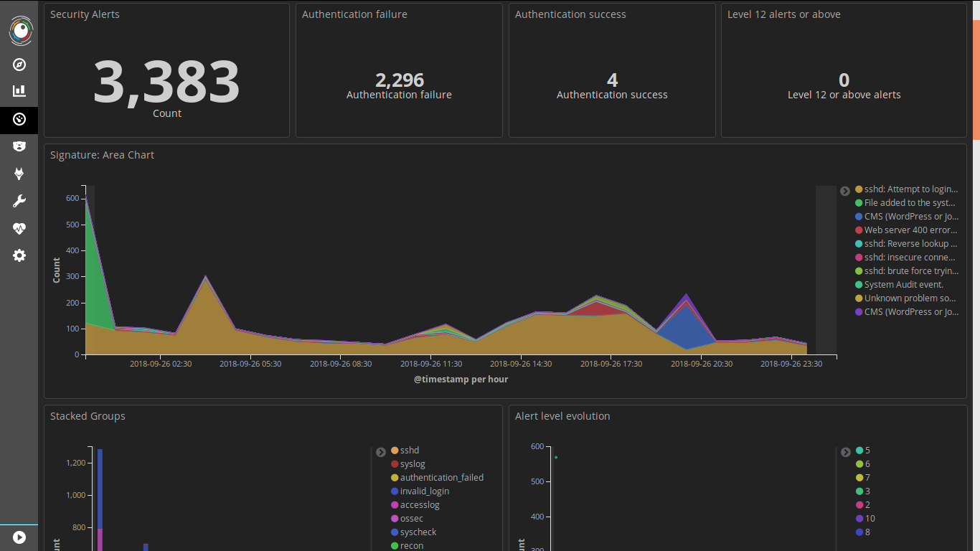Click the 'Alert level evolution' panel title

562,416
